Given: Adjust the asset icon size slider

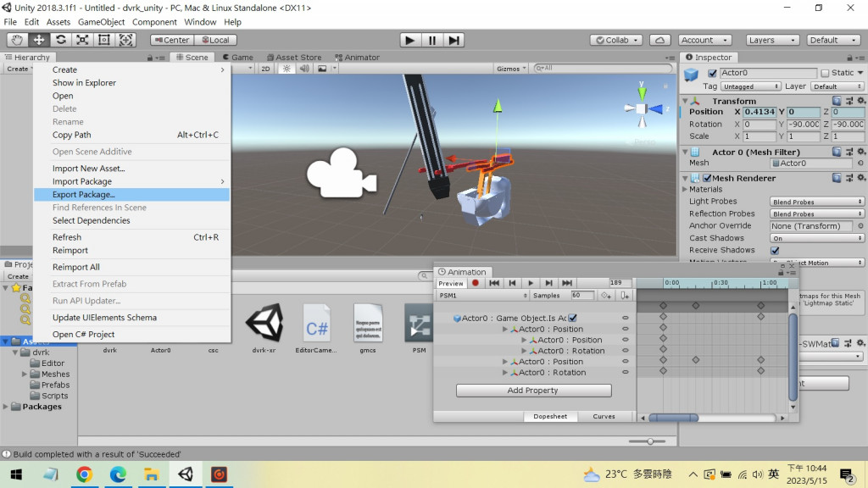Looking at the screenshot, I should pos(650,441).
